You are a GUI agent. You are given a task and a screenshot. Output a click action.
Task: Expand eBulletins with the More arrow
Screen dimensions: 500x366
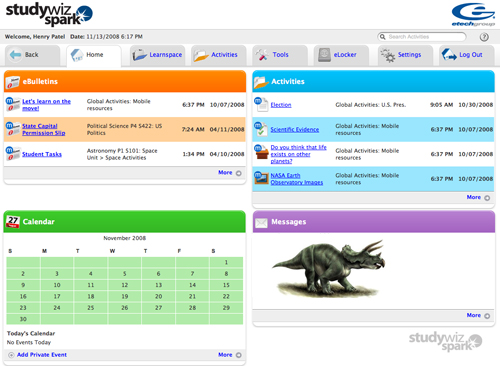(x=230, y=173)
